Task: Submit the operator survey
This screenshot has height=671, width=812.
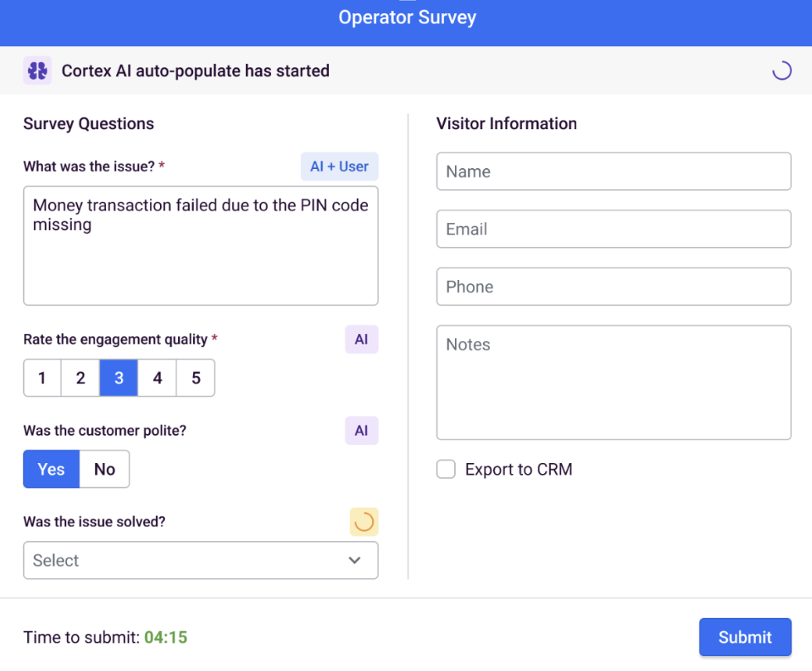Action: click(745, 637)
